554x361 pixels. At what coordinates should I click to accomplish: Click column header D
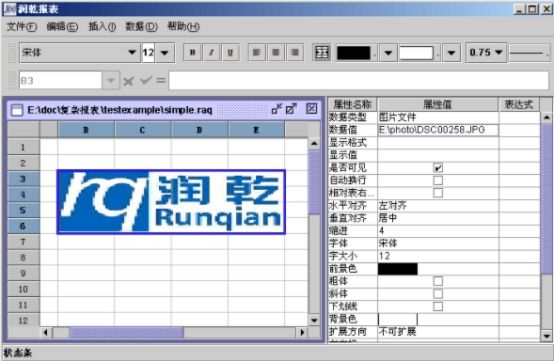199,130
